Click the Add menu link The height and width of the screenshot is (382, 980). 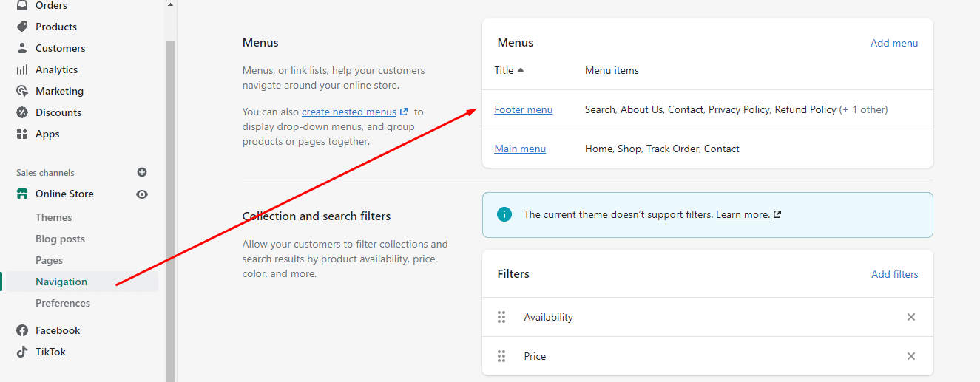[x=894, y=43]
